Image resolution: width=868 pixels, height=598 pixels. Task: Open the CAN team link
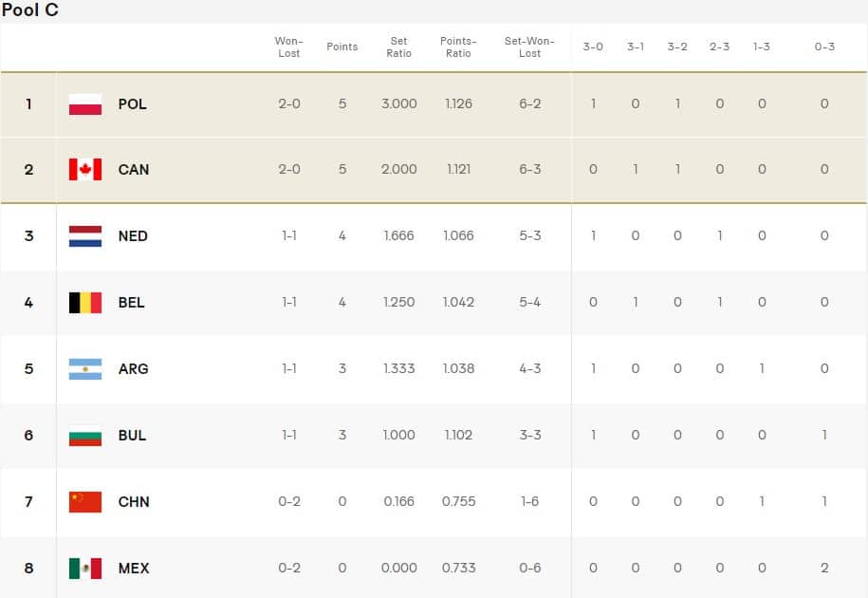(x=134, y=170)
